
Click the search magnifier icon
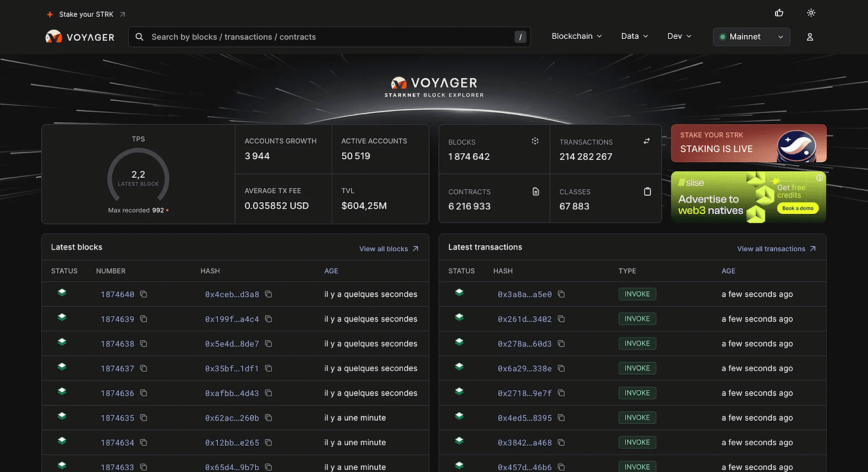pyautogui.click(x=139, y=37)
